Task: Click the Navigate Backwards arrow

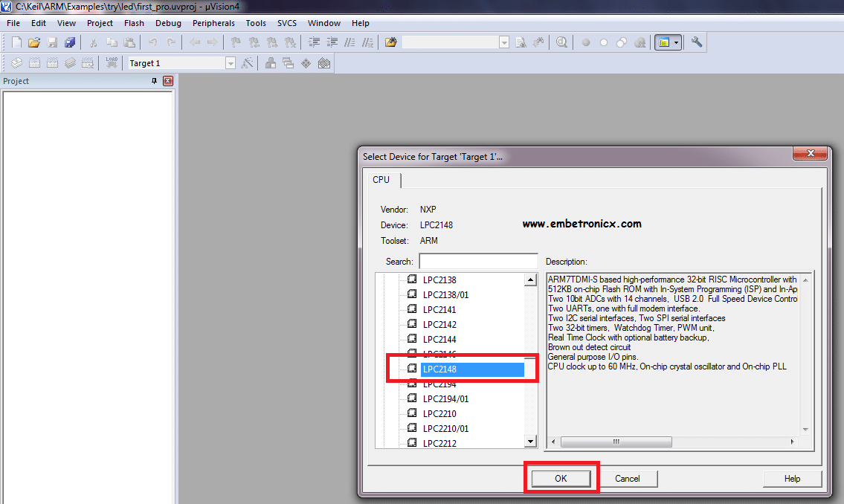Action: click(195, 42)
